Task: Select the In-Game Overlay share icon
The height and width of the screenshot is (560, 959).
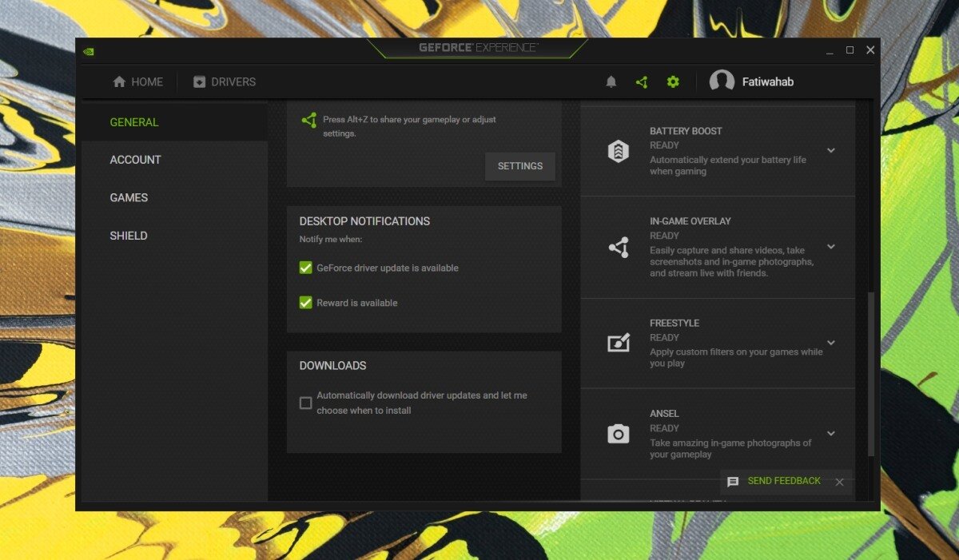Action: click(618, 247)
